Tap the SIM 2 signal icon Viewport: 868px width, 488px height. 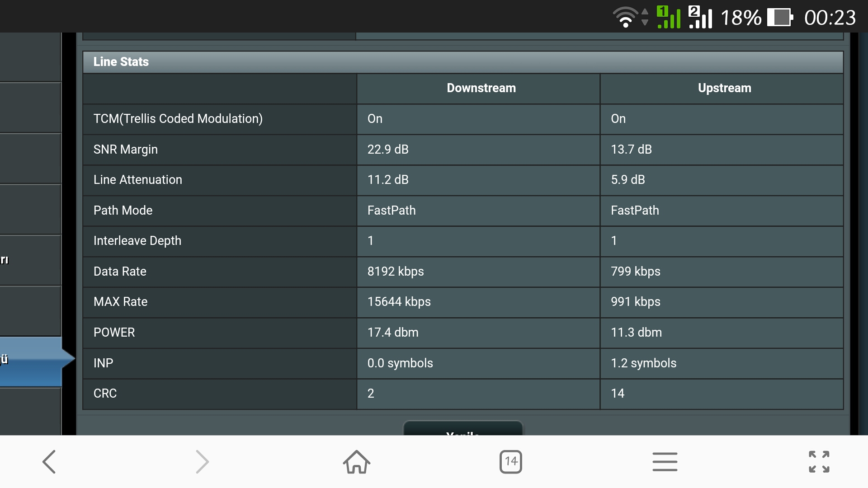700,18
